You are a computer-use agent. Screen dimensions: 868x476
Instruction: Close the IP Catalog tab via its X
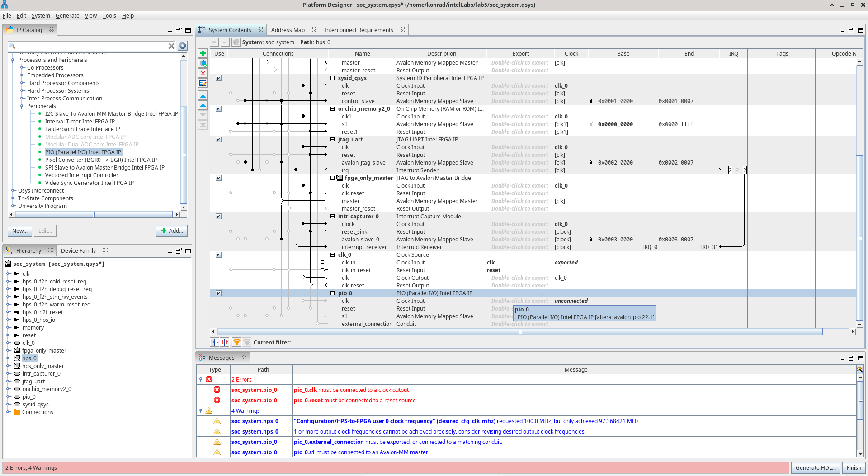[52, 29]
